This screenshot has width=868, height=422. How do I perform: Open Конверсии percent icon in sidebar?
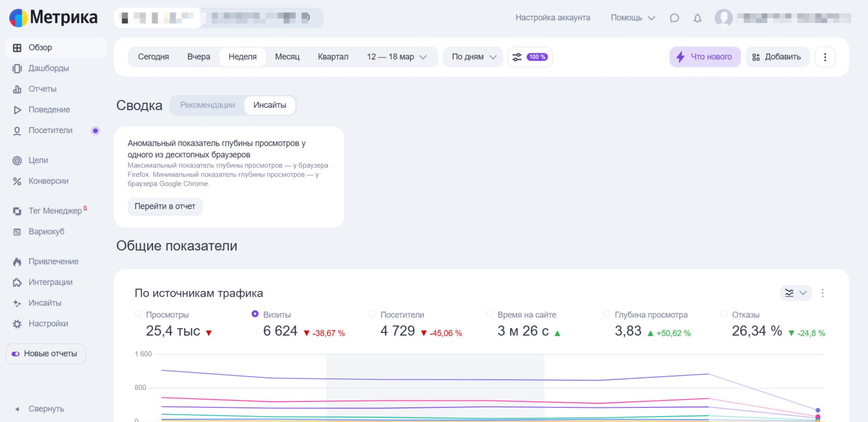(17, 181)
